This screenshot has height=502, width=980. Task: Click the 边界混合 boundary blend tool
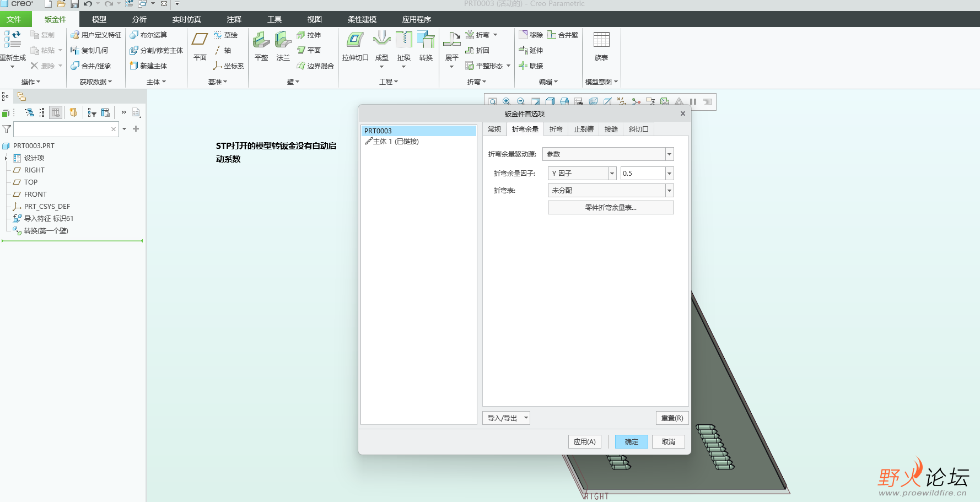[315, 66]
